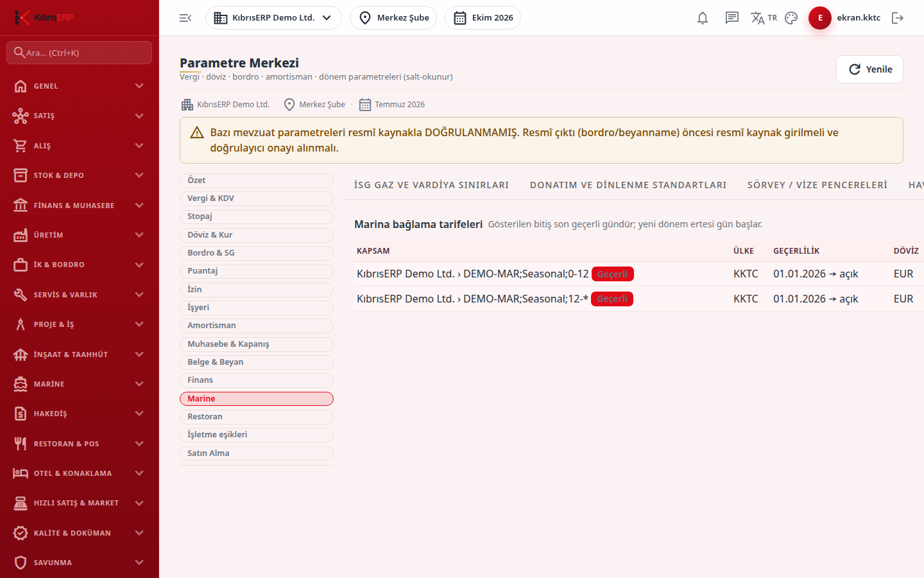Select the Amortisman category
Image resolution: width=924 pixels, height=578 pixels.
pos(257,326)
